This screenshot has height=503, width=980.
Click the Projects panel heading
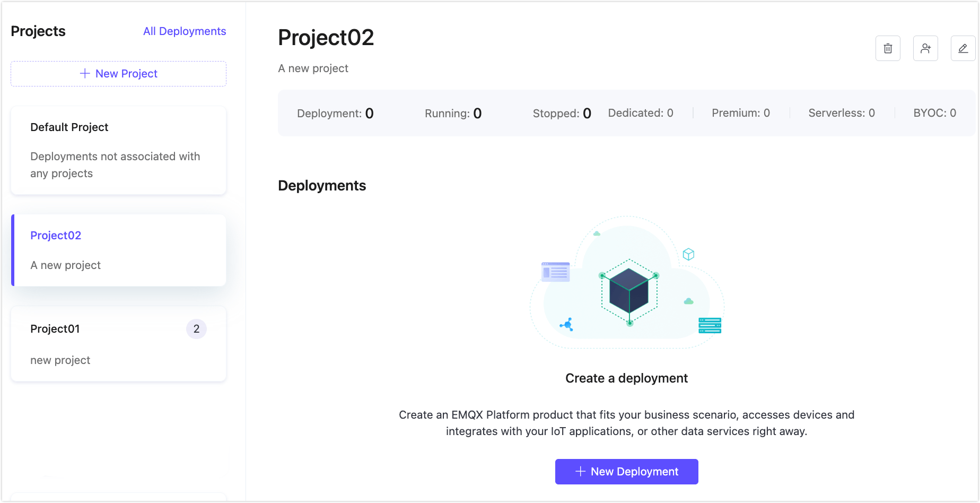pyautogui.click(x=38, y=31)
